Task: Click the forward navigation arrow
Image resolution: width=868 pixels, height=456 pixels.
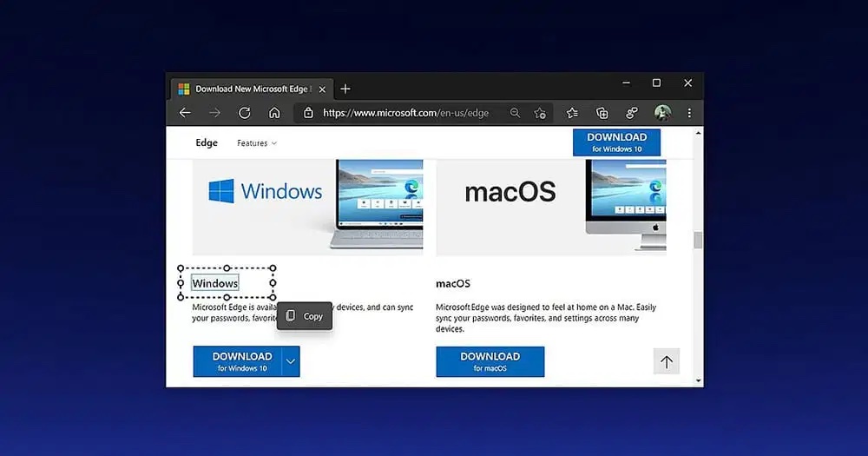Action: point(214,113)
